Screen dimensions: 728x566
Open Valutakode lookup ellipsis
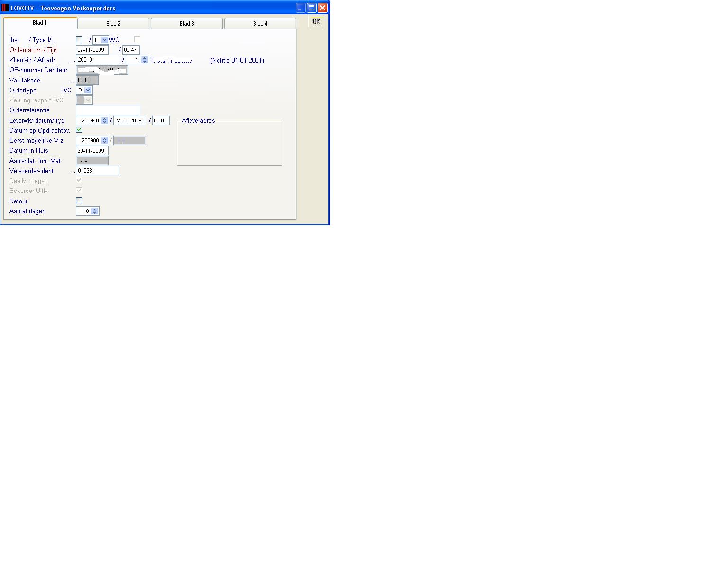pyautogui.click(x=73, y=81)
